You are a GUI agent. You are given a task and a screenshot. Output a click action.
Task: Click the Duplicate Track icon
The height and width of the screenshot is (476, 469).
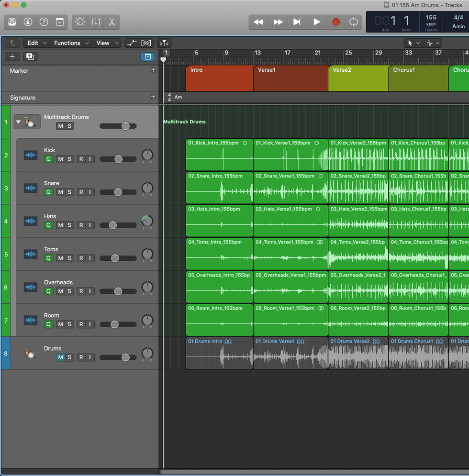pyautogui.click(x=30, y=57)
